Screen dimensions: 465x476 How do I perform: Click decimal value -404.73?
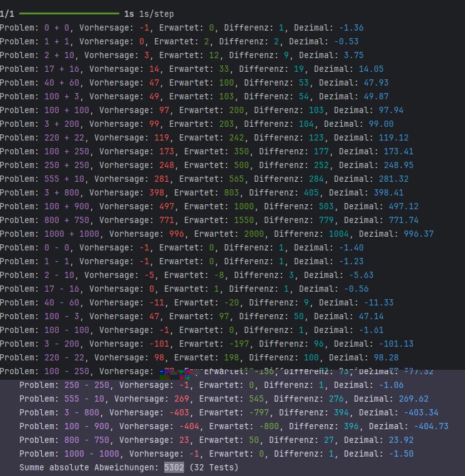coord(431,426)
